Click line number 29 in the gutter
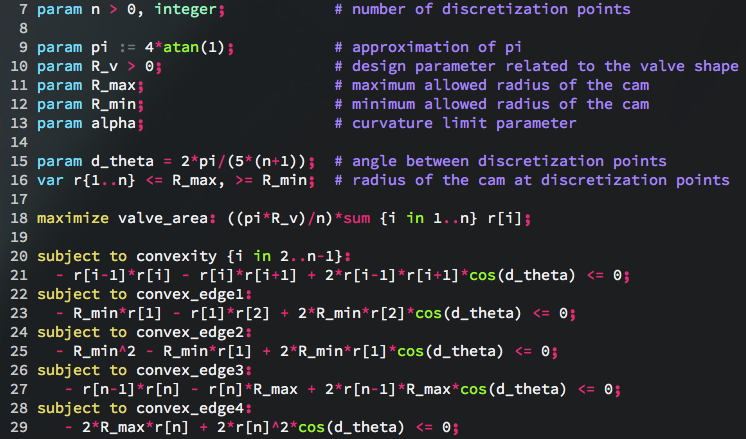746x439 pixels. [19, 427]
